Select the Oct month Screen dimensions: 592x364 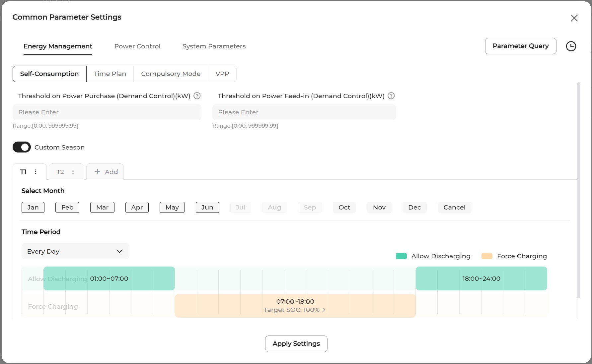tap(344, 207)
